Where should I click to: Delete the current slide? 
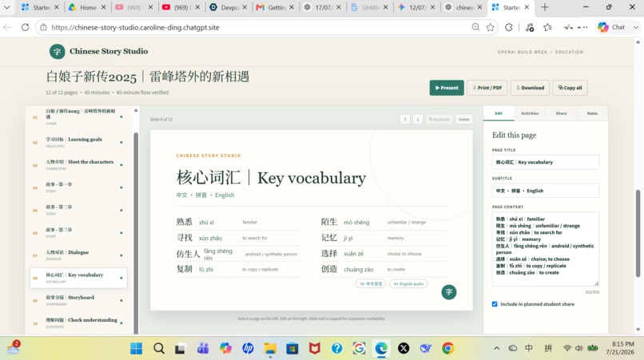tap(464, 120)
